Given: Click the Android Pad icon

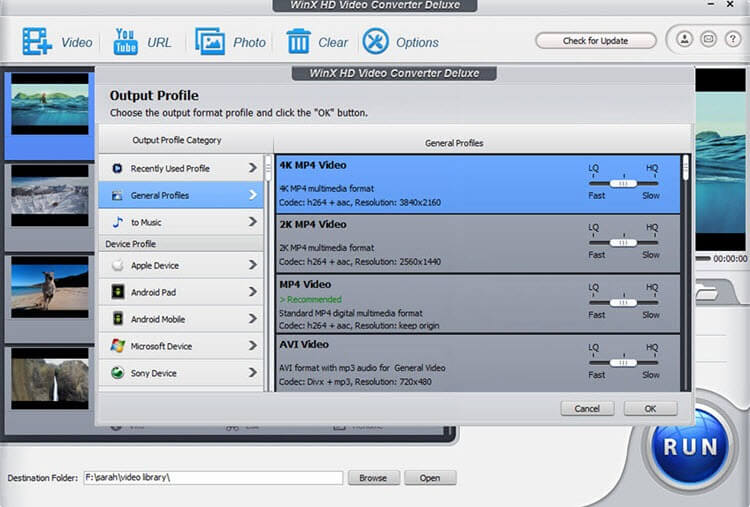Looking at the screenshot, I should [117, 292].
